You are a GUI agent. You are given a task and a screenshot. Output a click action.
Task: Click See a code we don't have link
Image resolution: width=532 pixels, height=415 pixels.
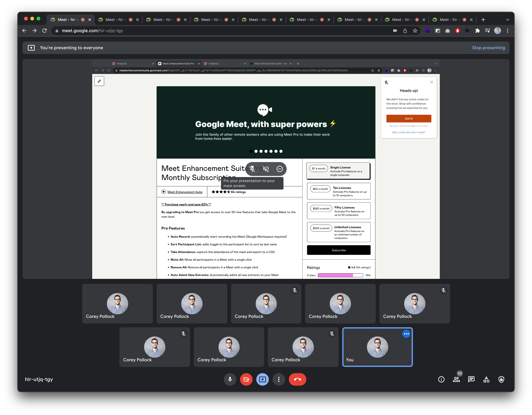409,132
